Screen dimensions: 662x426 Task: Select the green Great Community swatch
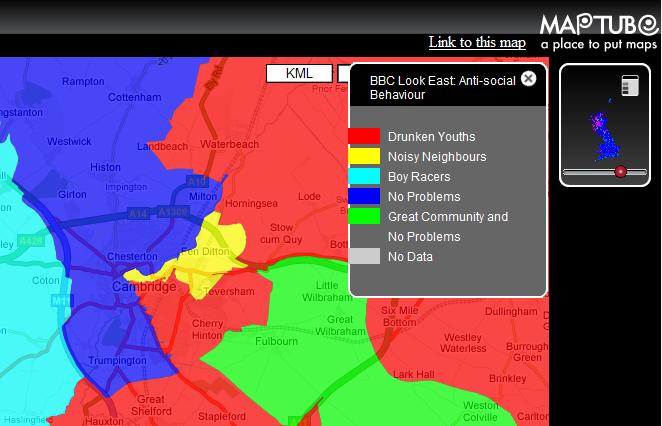[x=364, y=216]
